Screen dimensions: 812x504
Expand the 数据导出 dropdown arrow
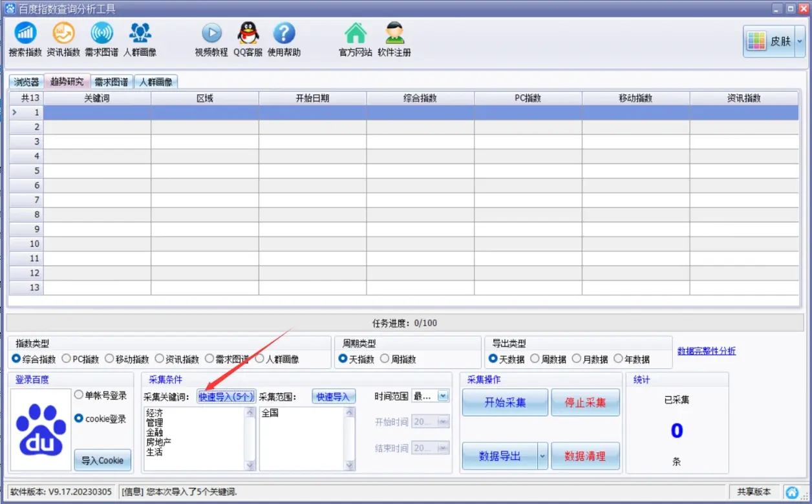(543, 456)
